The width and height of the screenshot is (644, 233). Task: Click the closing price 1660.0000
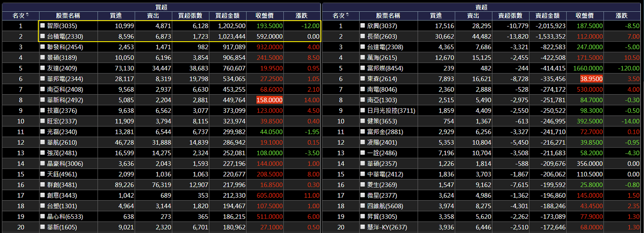pos(588,68)
